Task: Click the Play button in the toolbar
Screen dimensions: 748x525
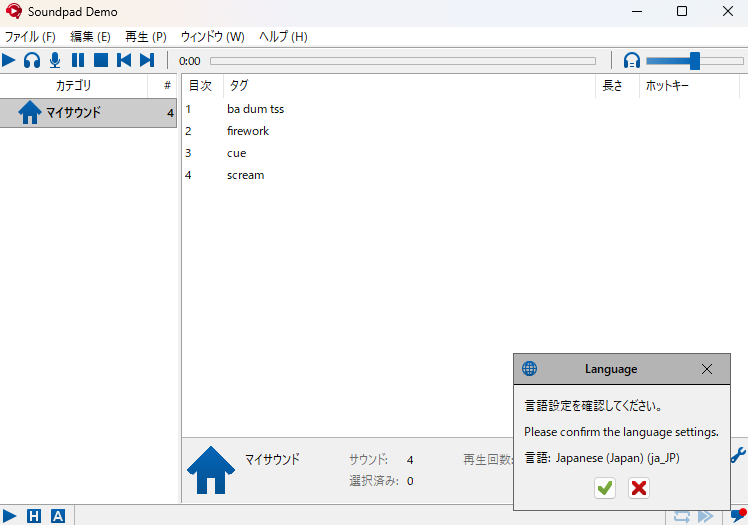Action: click(x=9, y=60)
